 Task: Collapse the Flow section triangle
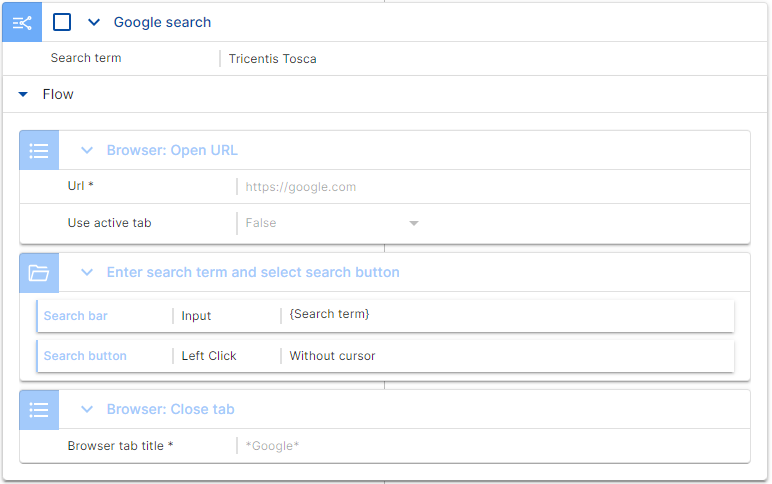(23, 94)
